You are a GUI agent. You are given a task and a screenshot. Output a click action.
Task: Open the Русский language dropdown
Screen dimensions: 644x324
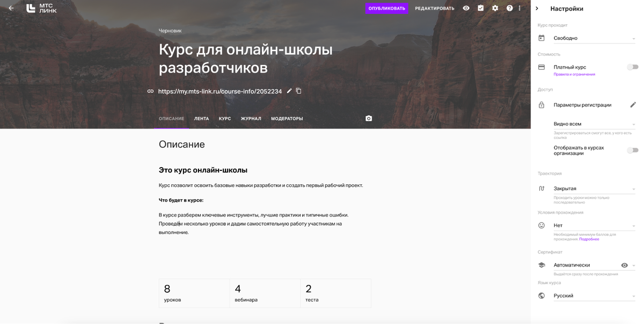[594, 296]
